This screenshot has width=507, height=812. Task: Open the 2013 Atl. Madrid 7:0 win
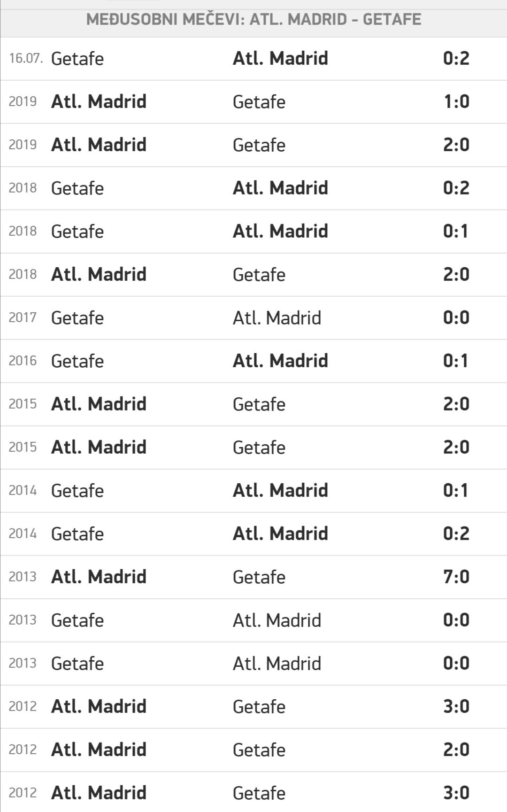coord(253,577)
